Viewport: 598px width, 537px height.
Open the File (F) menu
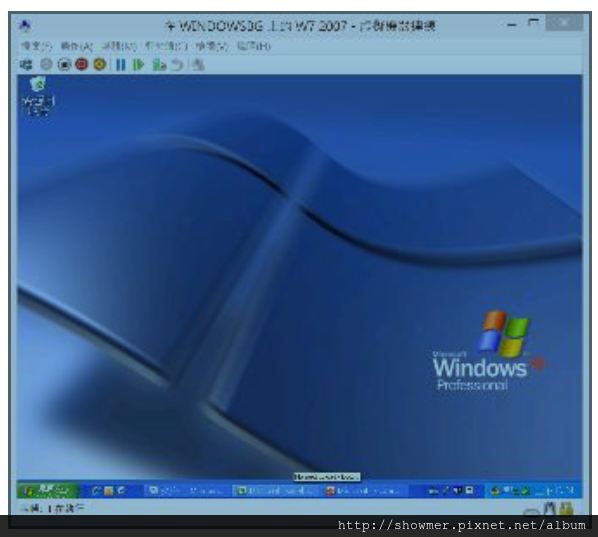37,46
